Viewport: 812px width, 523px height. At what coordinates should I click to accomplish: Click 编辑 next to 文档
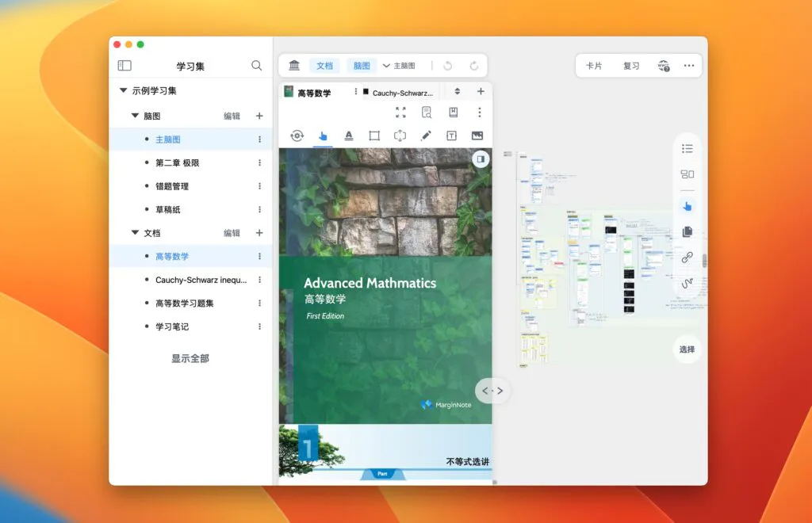232,233
